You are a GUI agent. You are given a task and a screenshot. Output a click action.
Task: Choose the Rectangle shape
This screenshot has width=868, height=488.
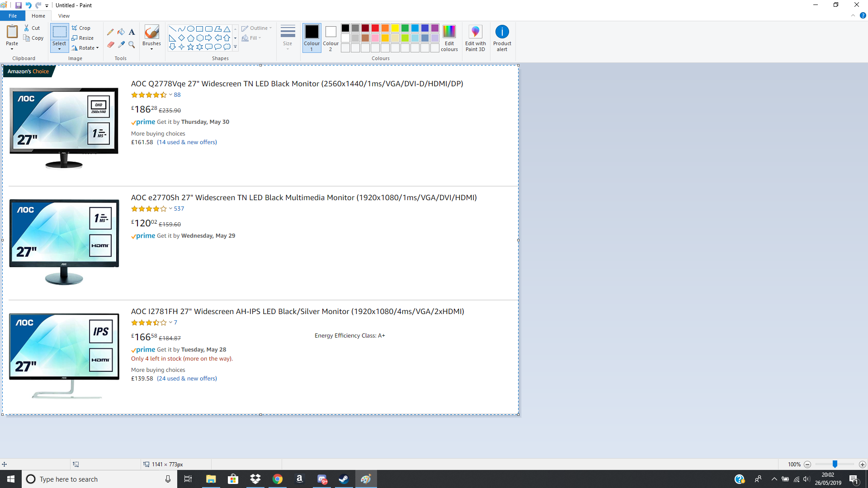pyautogui.click(x=199, y=28)
